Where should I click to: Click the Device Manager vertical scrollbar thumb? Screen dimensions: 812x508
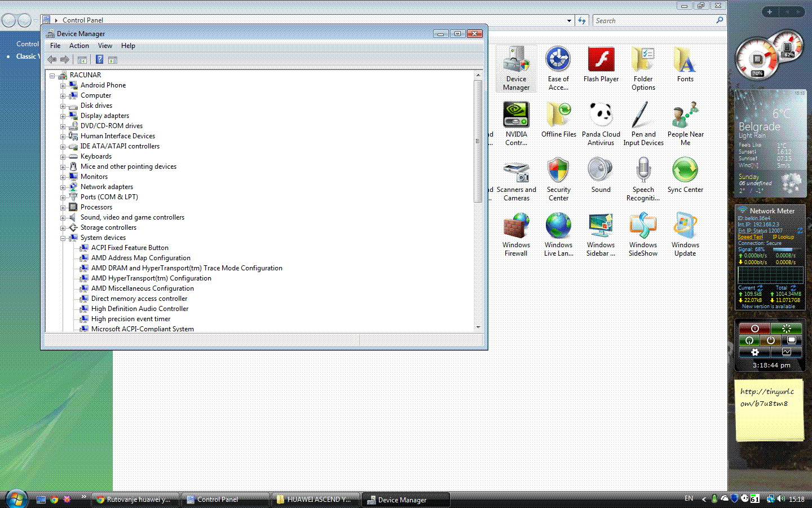(478, 141)
